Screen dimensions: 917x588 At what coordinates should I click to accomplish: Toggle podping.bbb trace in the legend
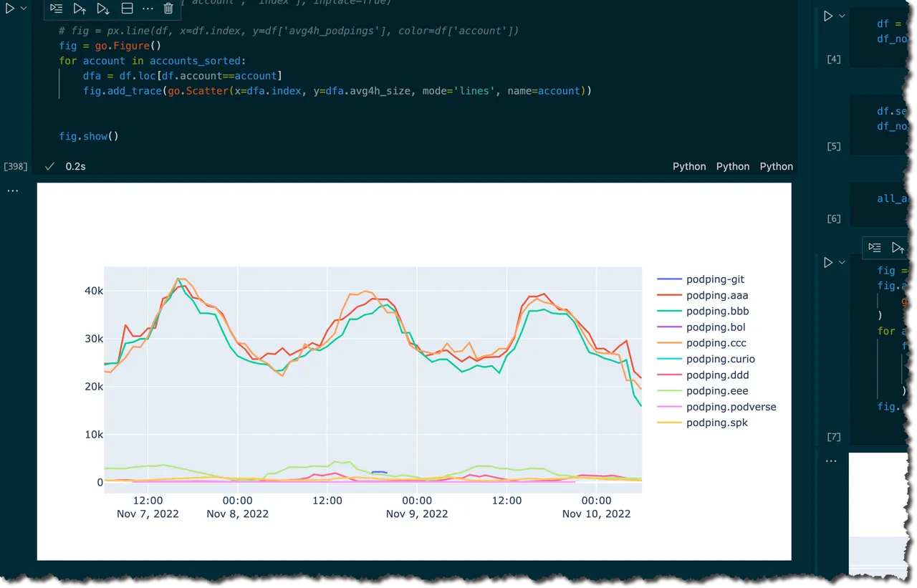(x=703, y=312)
